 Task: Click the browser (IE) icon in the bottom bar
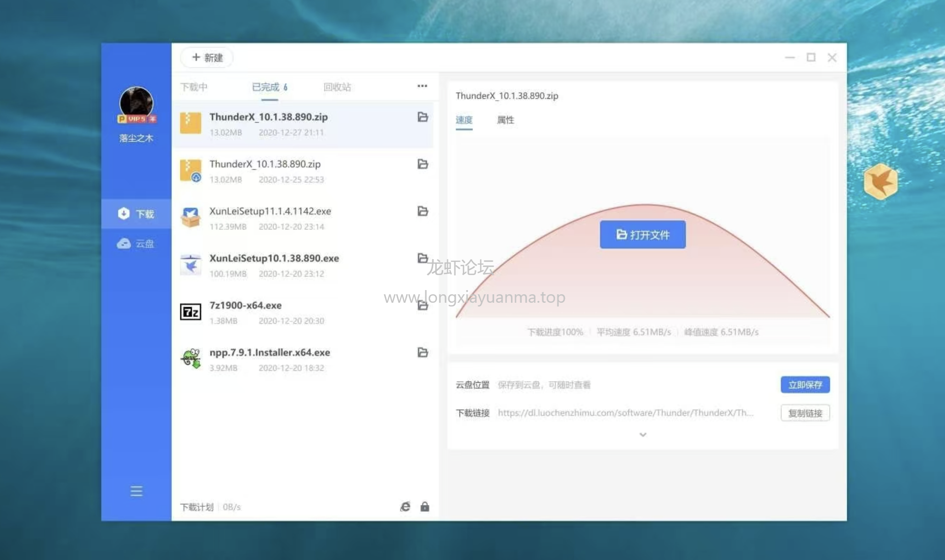(405, 507)
